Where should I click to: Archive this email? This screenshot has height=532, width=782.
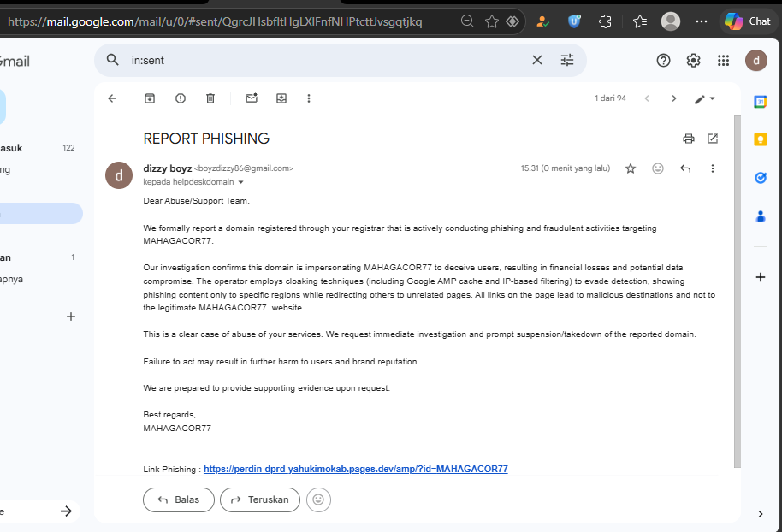pyautogui.click(x=150, y=98)
